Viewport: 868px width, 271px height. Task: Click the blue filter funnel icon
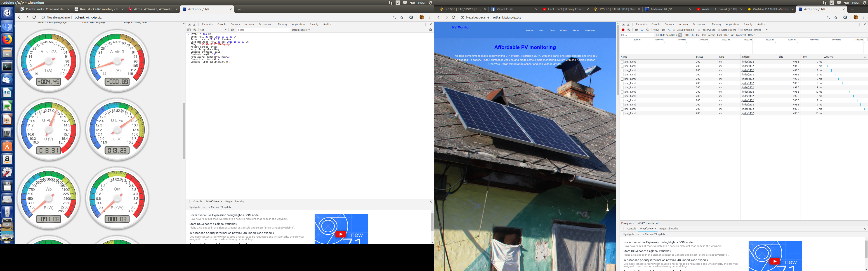[642, 30]
